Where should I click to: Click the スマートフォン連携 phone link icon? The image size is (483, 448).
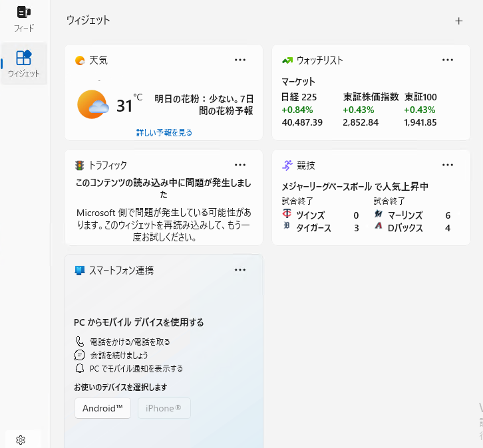pyautogui.click(x=80, y=271)
